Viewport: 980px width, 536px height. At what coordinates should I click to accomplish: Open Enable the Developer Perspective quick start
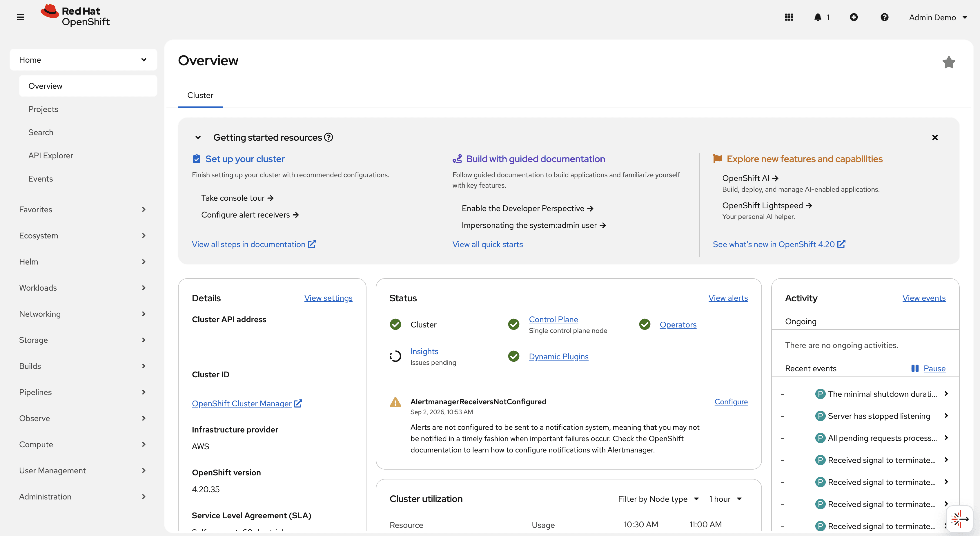pyautogui.click(x=527, y=208)
